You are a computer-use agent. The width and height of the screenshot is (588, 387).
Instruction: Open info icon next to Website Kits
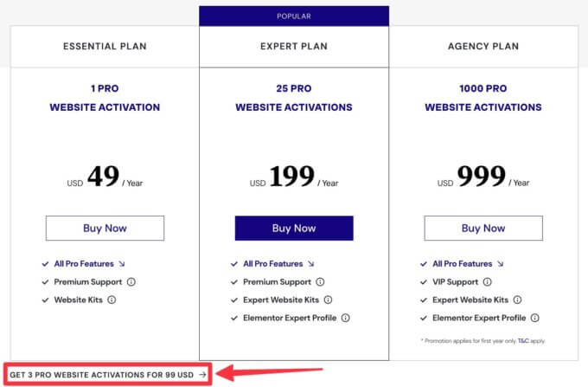click(112, 300)
